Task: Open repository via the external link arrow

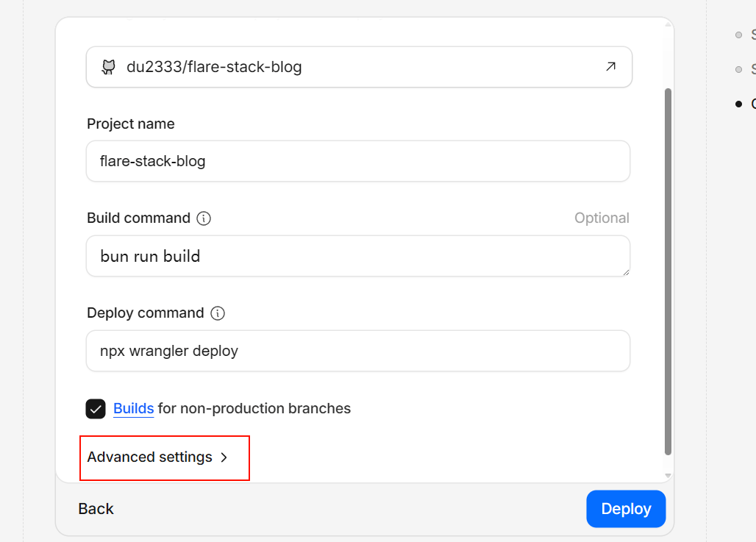Action: click(610, 66)
